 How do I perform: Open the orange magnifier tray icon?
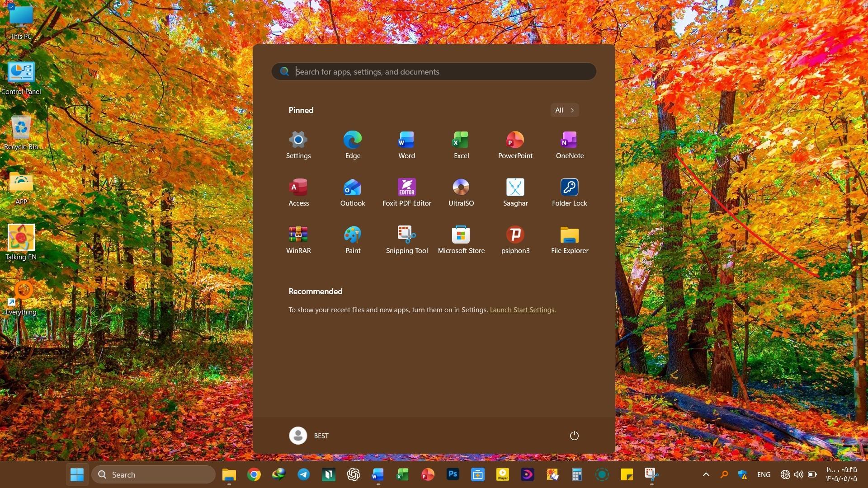724,474
